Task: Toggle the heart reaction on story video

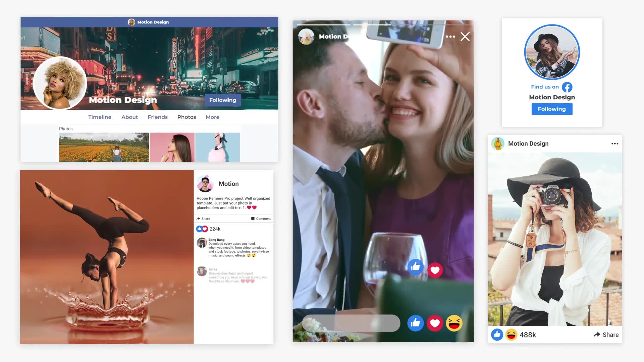Action: 435,323
